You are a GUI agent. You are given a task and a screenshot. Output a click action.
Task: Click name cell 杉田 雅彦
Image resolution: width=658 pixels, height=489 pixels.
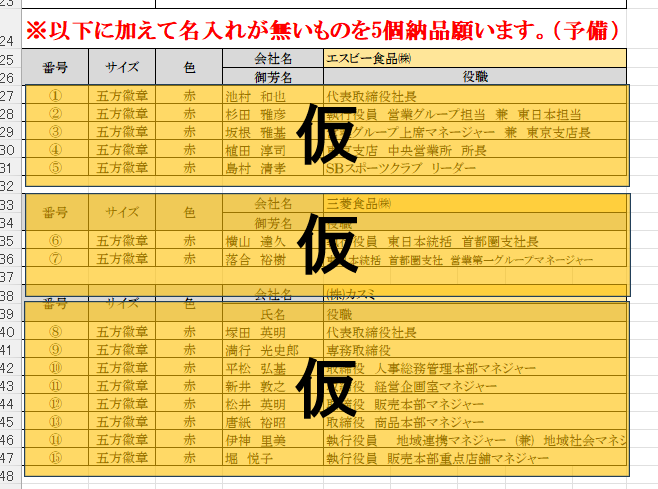(x=273, y=114)
